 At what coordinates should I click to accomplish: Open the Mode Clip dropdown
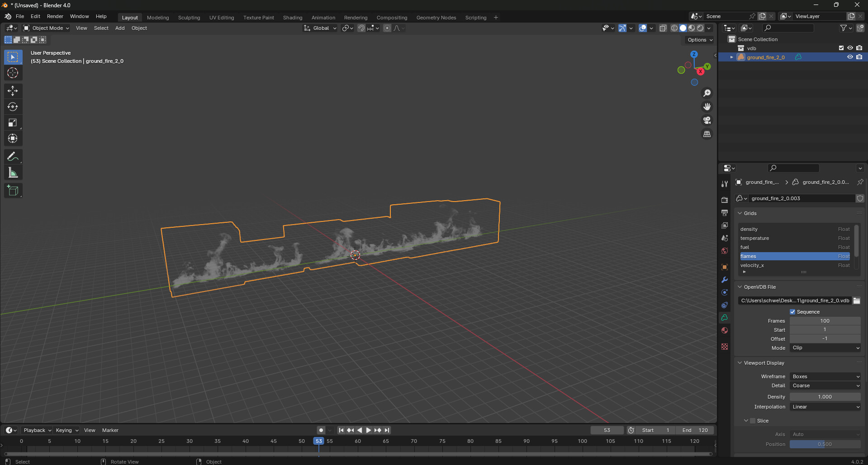[x=825, y=348]
